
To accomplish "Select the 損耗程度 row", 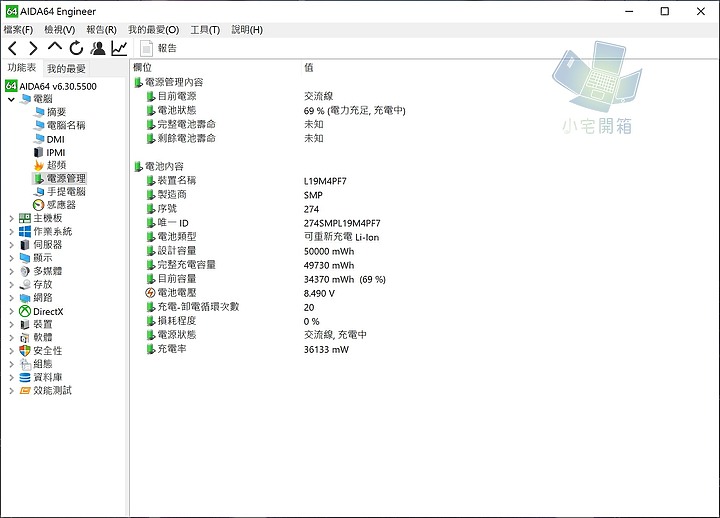I will click(233, 321).
